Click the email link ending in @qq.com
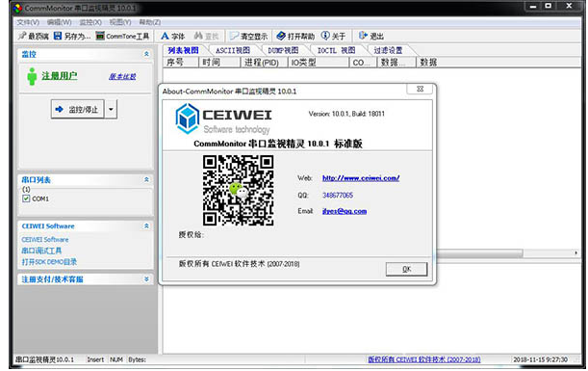This screenshot has height=371, width=588. [x=345, y=211]
